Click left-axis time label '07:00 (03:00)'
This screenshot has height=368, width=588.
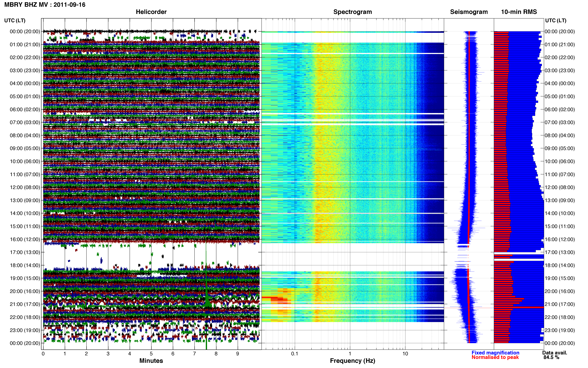(25, 122)
